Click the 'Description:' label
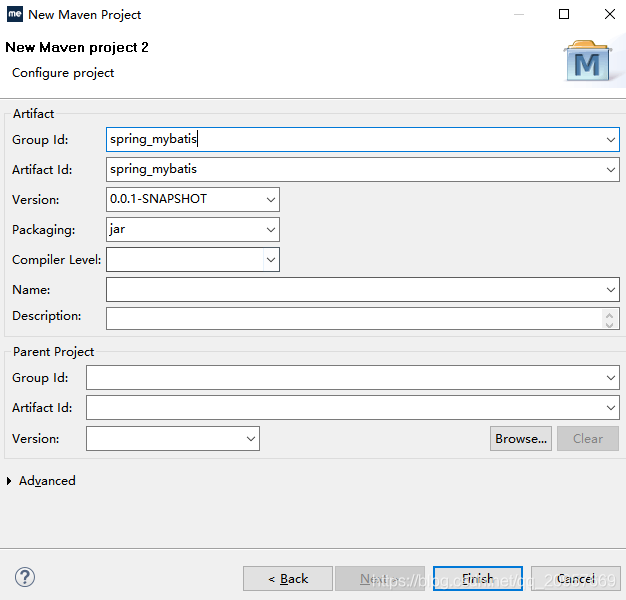Viewport: 626px width, 600px height. pyautogui.click(x=47, y=316)
